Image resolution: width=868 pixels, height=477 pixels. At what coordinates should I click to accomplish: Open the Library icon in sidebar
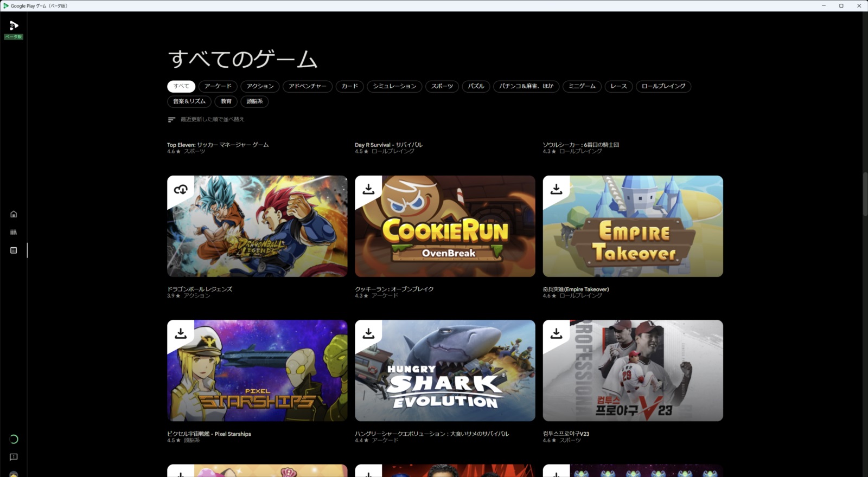coord(14,232)
